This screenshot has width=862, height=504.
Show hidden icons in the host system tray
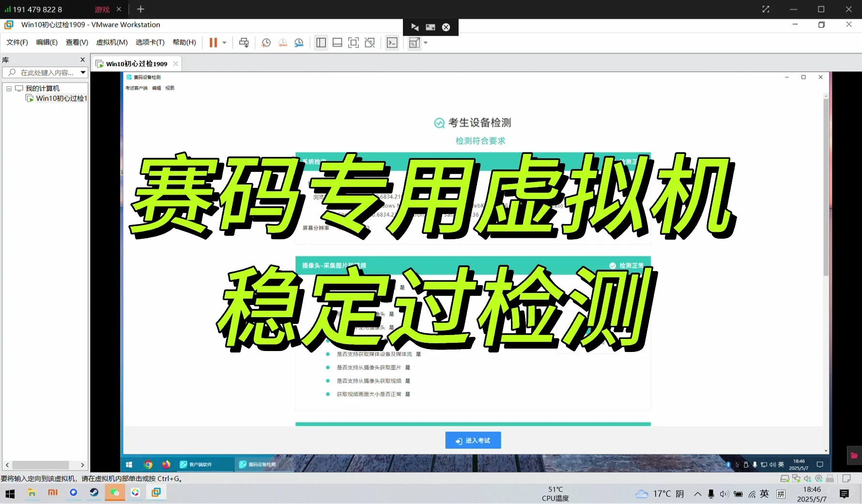click(697, 494)
